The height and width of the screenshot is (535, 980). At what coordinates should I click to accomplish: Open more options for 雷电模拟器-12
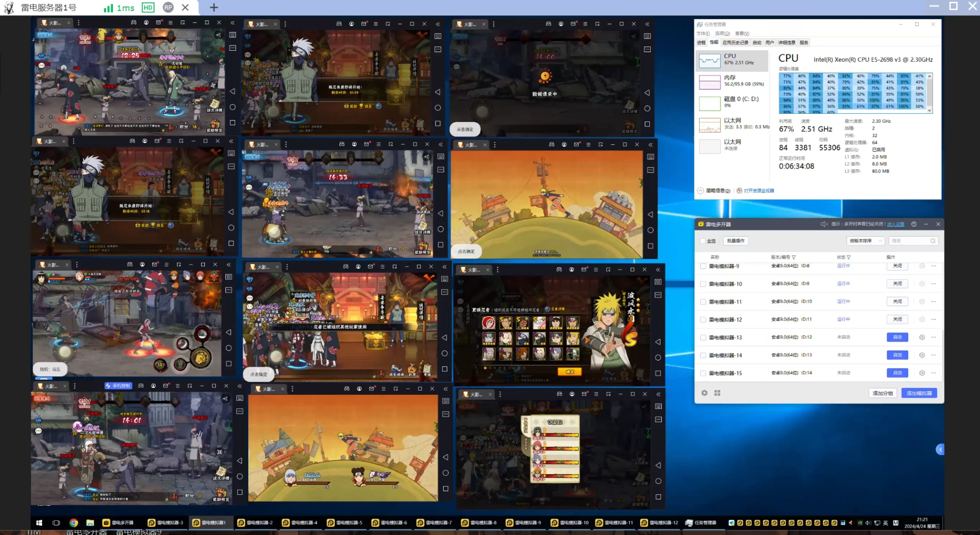click(x=934, y=319)
